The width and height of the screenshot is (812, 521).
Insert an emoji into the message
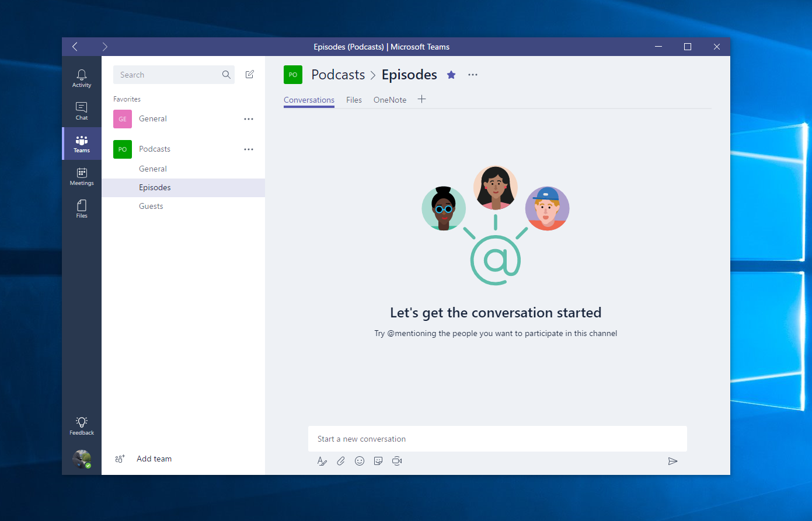pos(360,461)
